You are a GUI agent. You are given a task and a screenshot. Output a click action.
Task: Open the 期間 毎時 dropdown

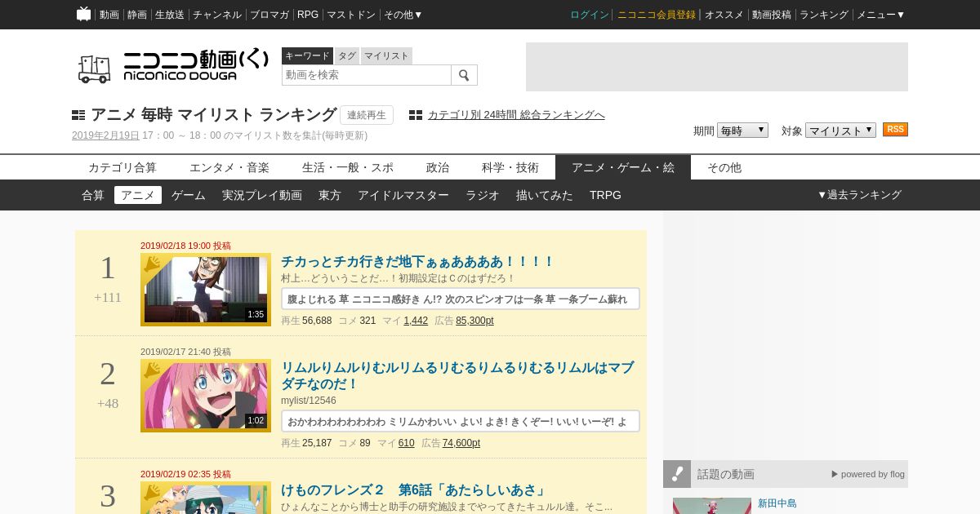click(742, 131)
